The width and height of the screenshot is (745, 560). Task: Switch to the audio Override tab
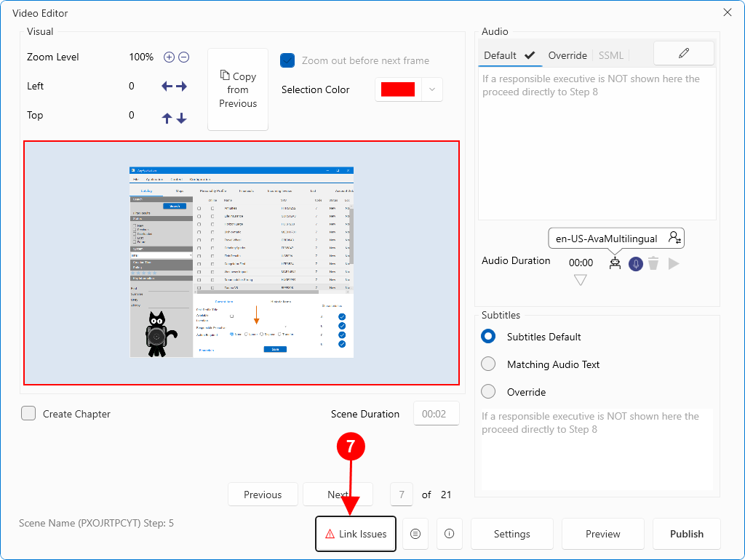click(567, 55)
